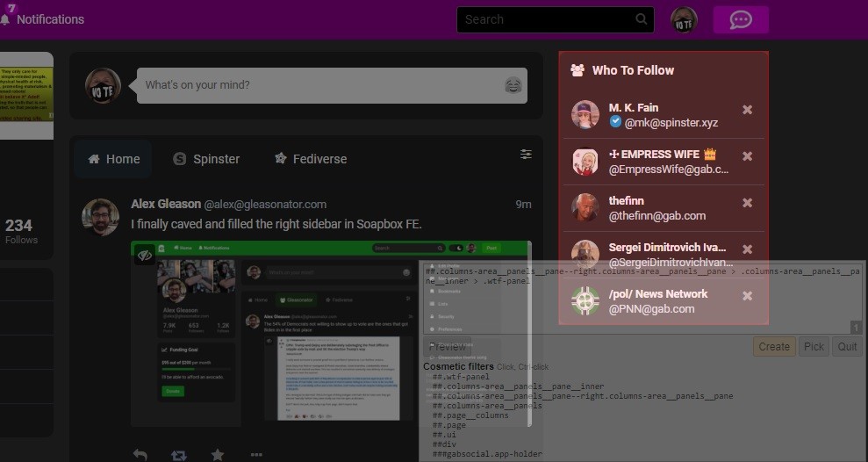
Task: Open timeline column settings sliders
Action: click(x=526, y=155)
